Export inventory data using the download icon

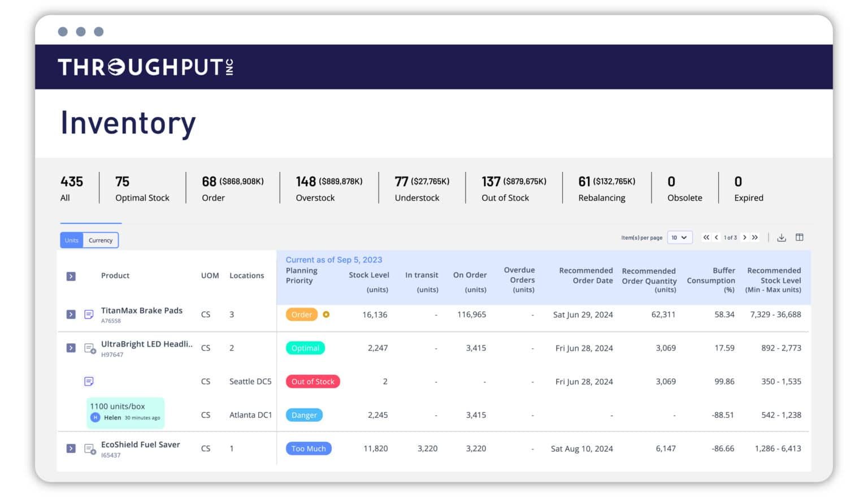point(782,237)
